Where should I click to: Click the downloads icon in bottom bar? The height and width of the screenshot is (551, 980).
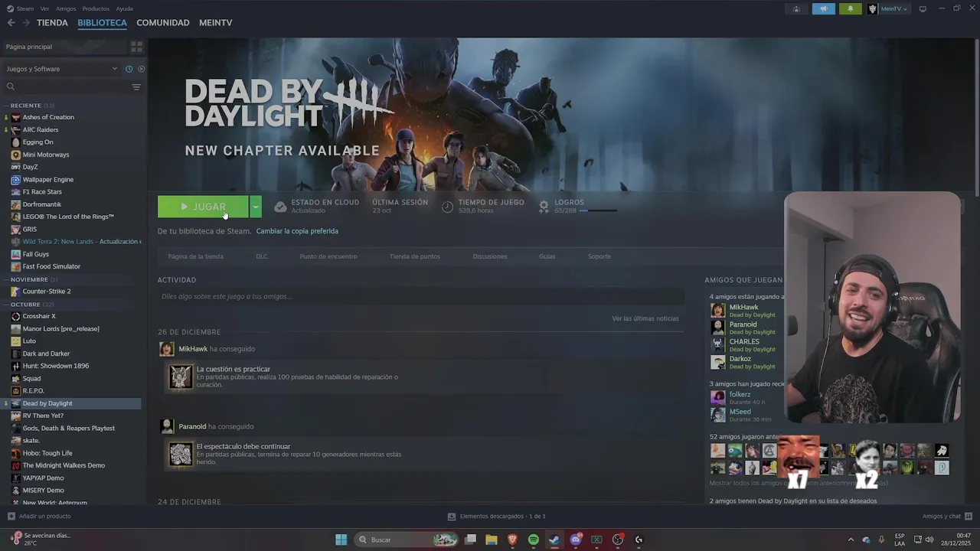pyautogui.click(x=452, y=517)
